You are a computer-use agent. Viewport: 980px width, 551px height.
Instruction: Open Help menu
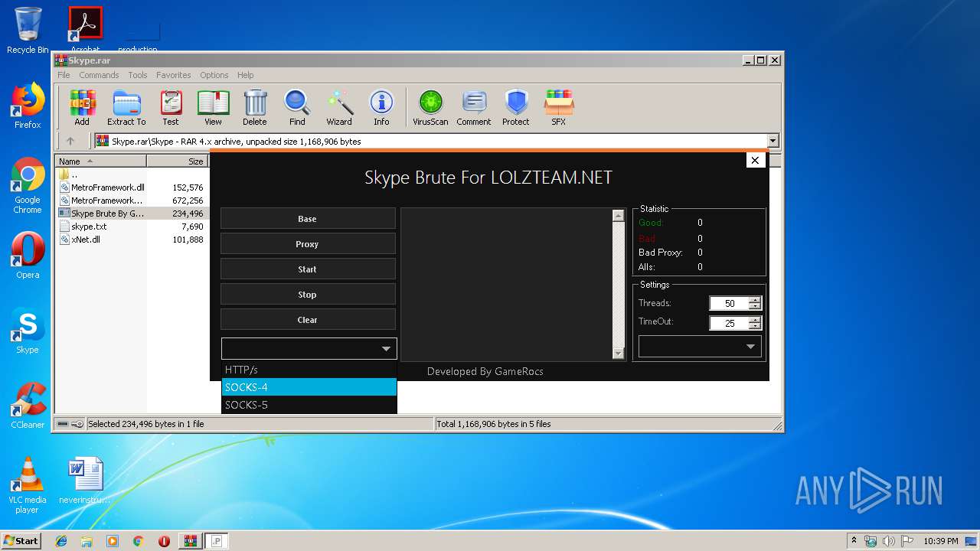click(245, 75)
